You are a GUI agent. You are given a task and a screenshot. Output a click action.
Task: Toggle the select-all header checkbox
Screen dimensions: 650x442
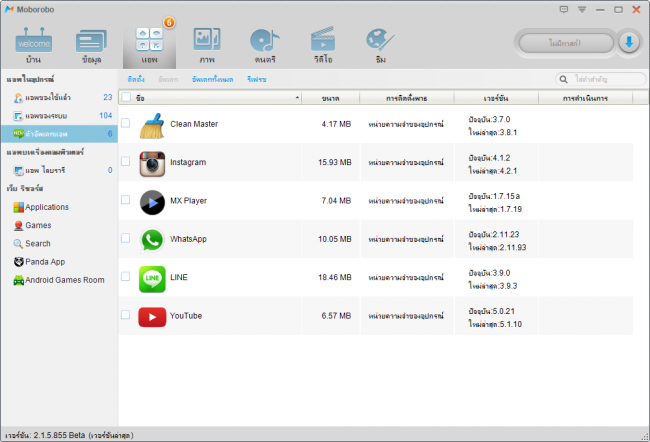126,97
